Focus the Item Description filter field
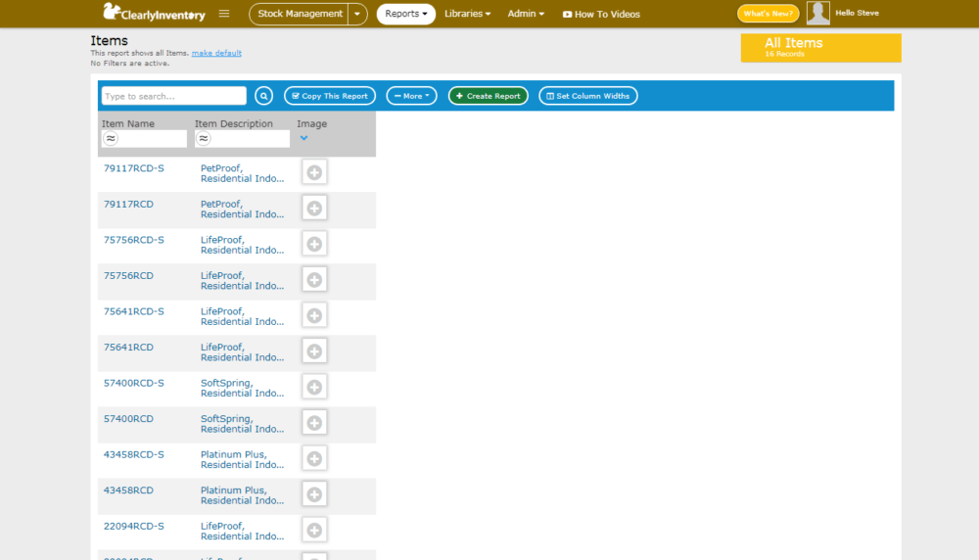Screen dimensions: 979x560 [x=242, y=139]
